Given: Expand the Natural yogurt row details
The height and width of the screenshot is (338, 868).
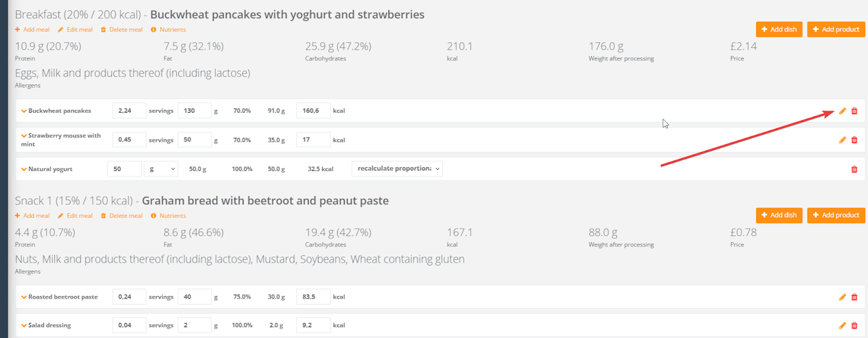Looking at the screenshot, I should point(24,169).
